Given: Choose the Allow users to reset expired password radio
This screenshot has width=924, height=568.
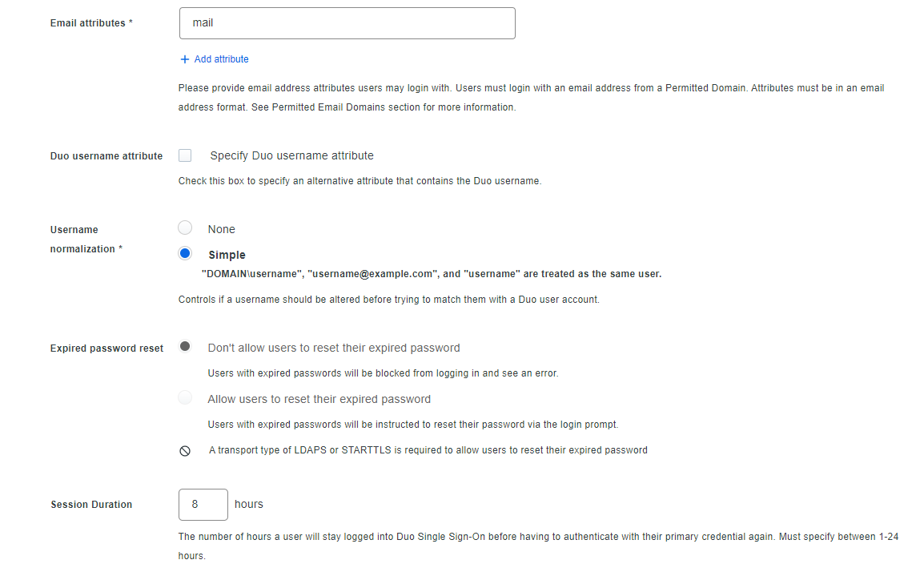Looking at the screenshot, I should (185, 398).
